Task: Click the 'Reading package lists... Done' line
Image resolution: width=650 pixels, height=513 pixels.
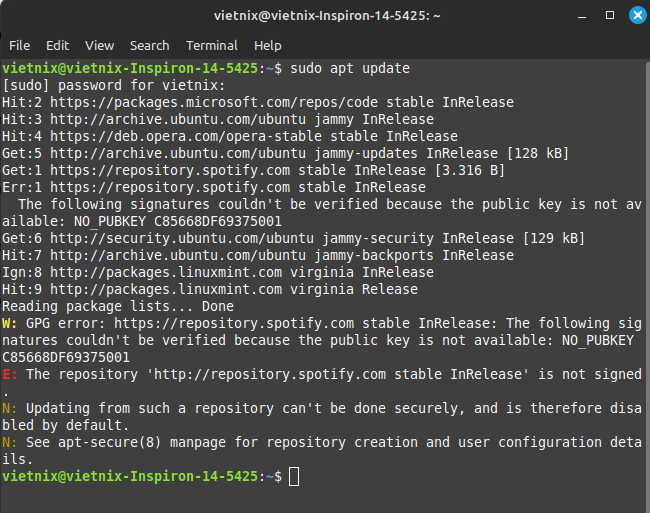Action: pos(118,306)
